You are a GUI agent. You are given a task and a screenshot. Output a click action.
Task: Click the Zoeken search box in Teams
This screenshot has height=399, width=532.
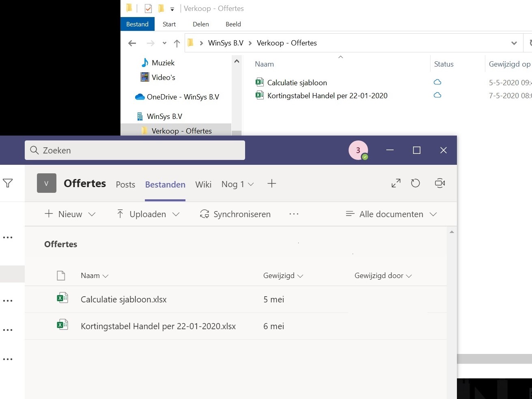coord(135,150)
